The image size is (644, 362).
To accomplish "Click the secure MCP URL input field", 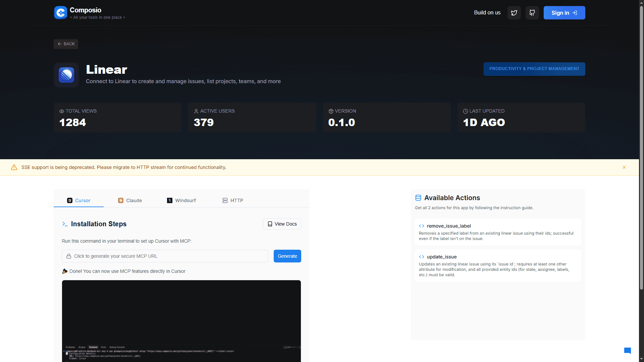I will [x=165, y=256].
